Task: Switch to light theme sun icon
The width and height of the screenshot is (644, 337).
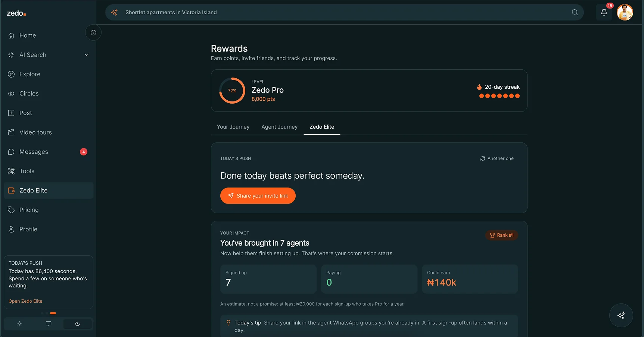Action: point(19,324)
